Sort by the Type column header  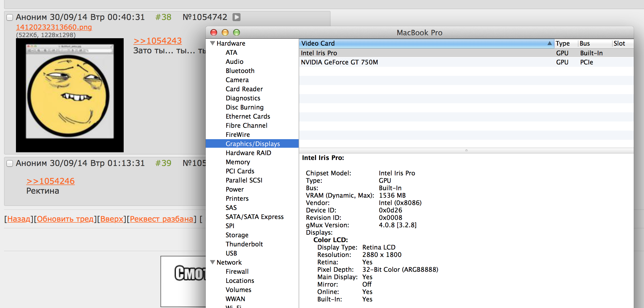(566, 43)
